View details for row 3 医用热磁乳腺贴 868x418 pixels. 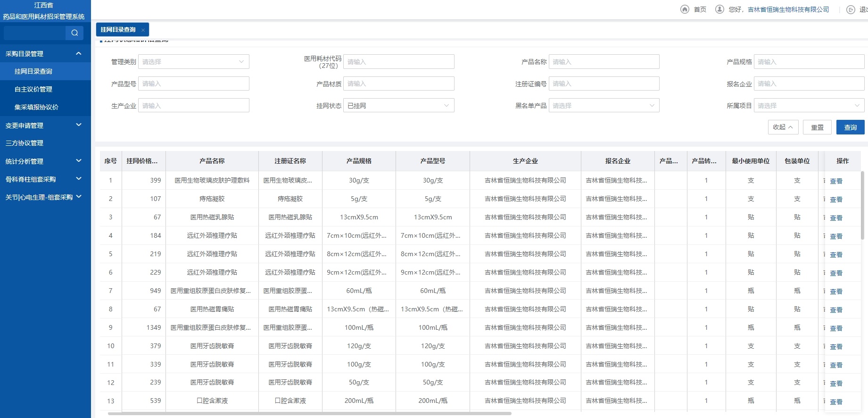coord(836,218)
